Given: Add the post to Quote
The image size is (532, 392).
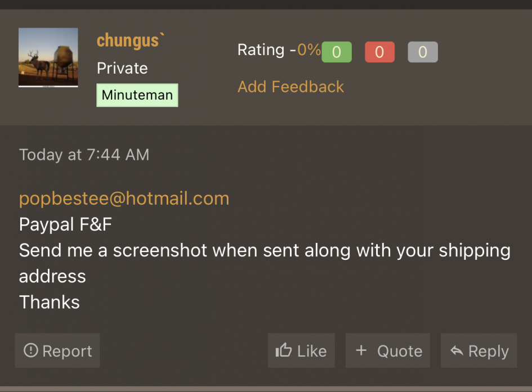Looking at the screenshot, I should click(388, 350).
